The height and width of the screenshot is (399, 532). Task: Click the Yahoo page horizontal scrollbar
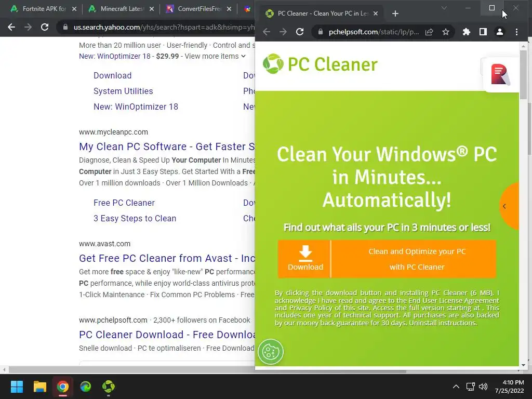(207, 369)
